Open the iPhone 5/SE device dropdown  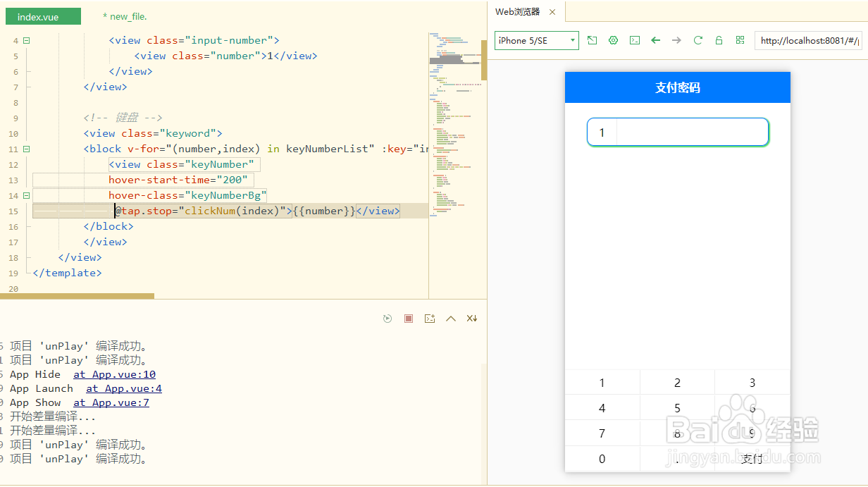click(537, 40)
